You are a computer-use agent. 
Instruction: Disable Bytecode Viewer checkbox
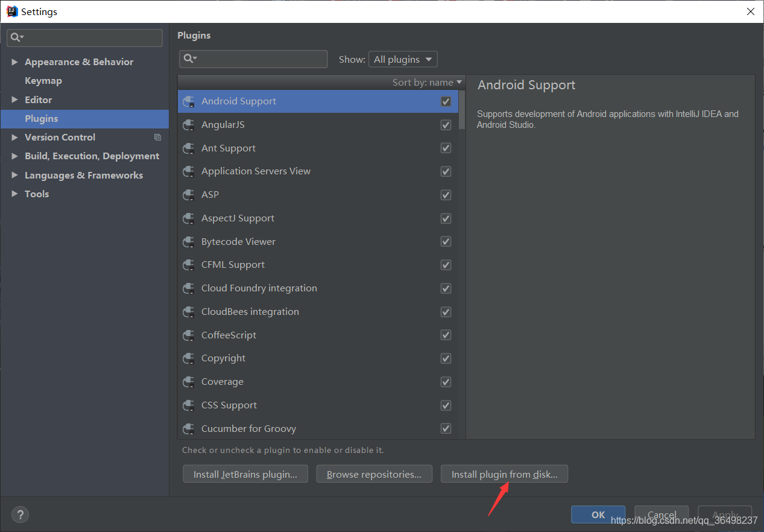446,242
